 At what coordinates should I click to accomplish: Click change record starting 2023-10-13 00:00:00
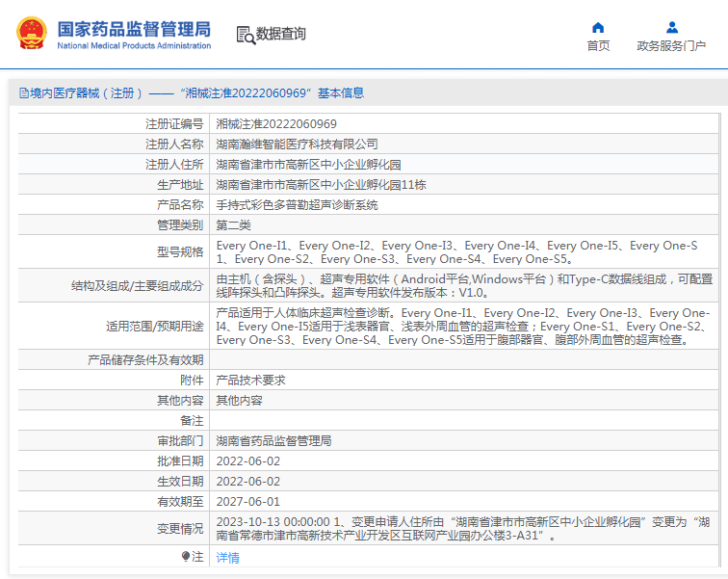(463, 529)
